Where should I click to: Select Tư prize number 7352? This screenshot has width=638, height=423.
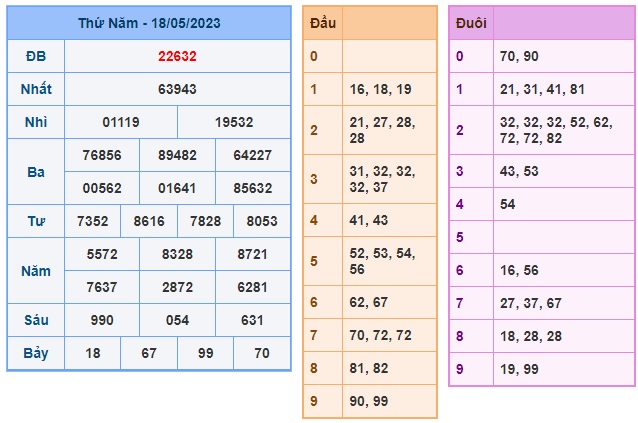point(93,221)
